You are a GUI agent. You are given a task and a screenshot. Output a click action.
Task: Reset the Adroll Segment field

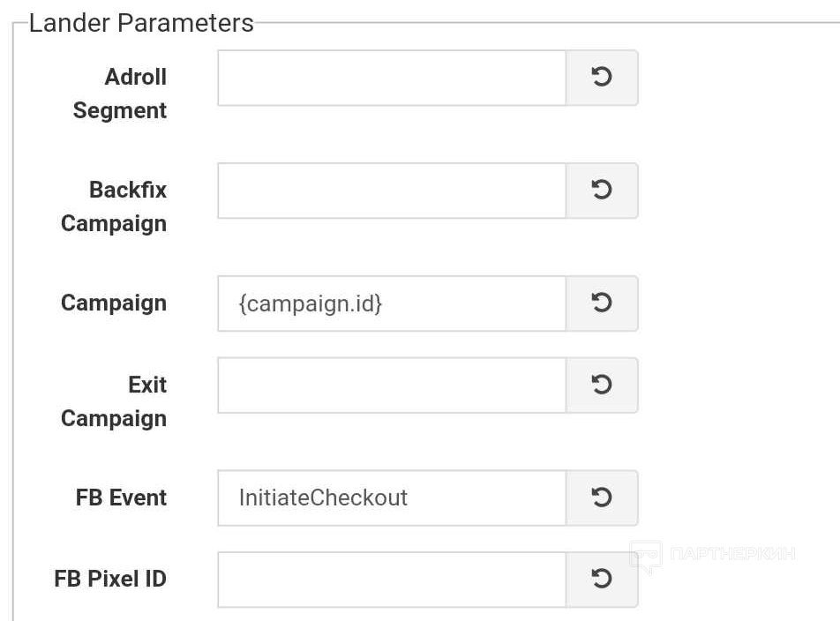pos(601,78)
